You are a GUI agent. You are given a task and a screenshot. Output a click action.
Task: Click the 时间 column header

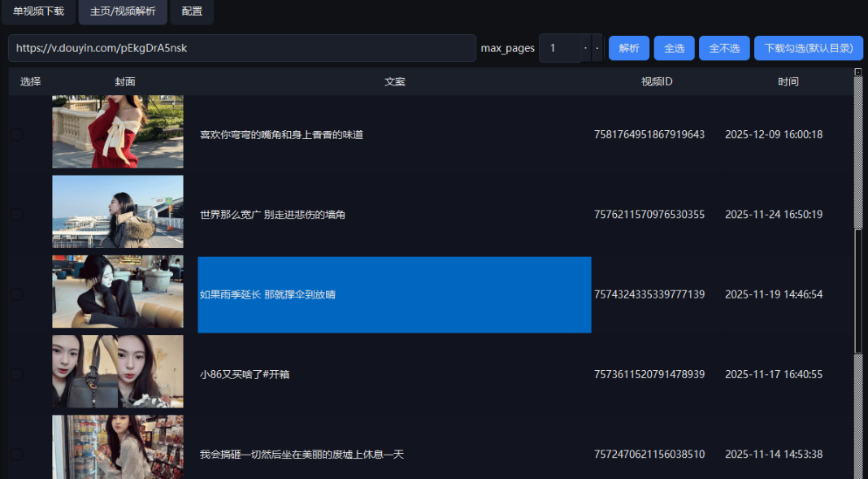[x=788, y=82]
